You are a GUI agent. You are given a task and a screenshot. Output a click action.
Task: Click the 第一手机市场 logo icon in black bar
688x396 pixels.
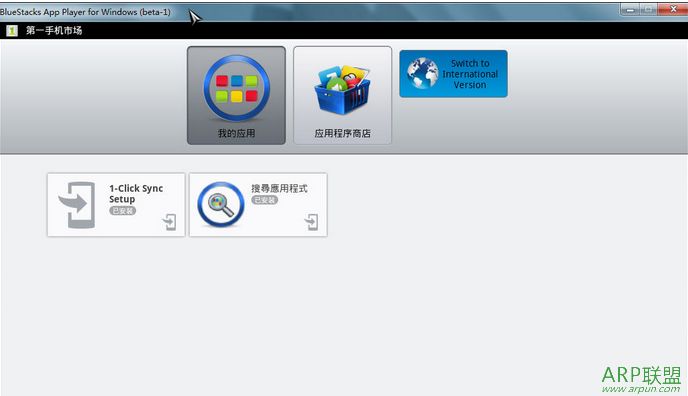[x=11, y=30]
